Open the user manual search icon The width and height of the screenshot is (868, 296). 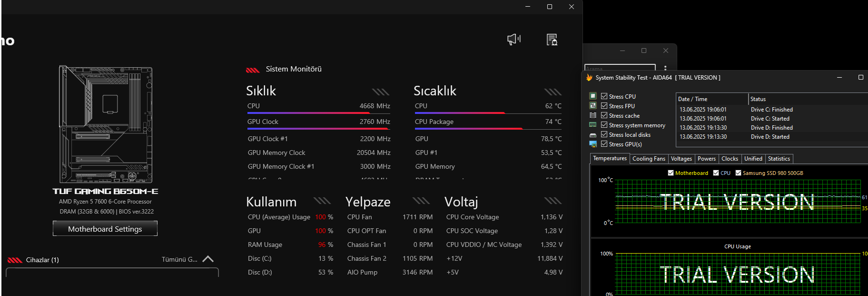[x=552, y=40]
